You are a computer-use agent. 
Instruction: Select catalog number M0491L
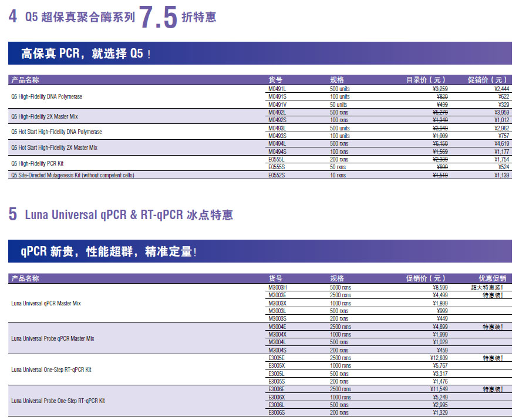[277, 89]
